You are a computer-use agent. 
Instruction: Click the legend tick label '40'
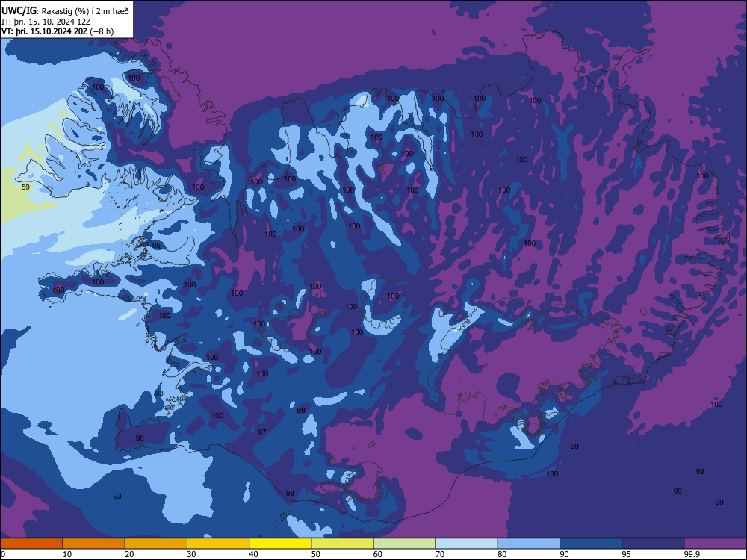254,554
